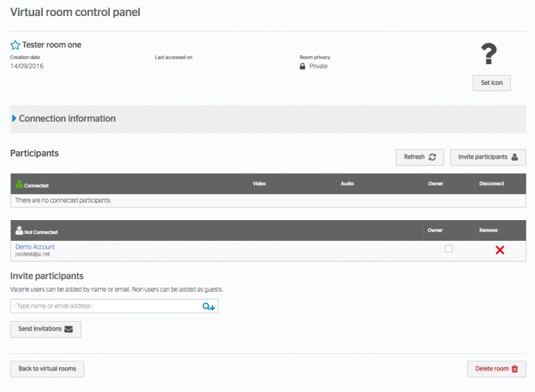Open Invite participants button
The image size is (535, 392).
[488, 157]
